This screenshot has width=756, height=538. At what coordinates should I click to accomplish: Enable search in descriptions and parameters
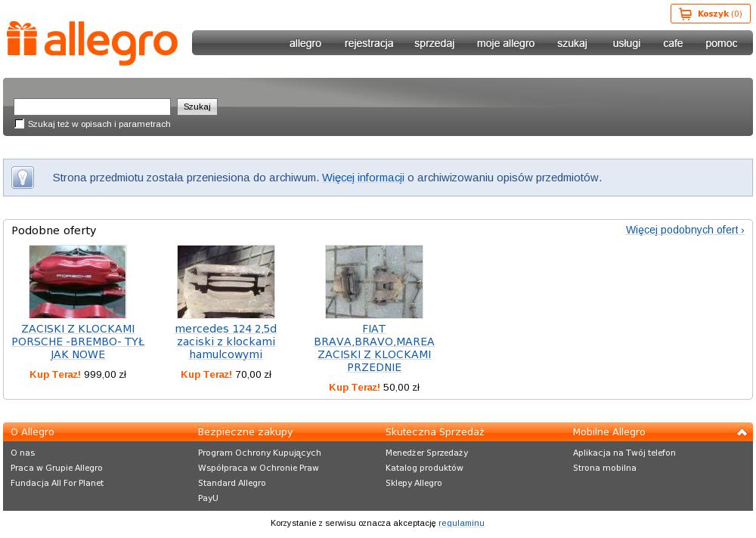tap(20, 124)
